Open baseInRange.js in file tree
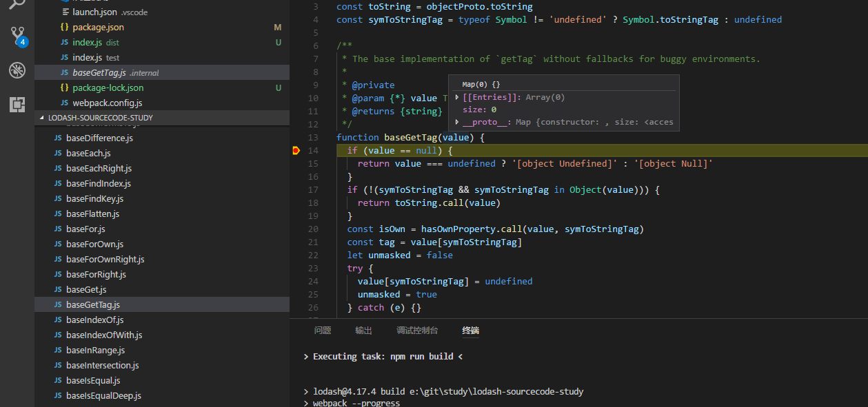This screenshot has height=407, width=868. (x=162, y=350)
